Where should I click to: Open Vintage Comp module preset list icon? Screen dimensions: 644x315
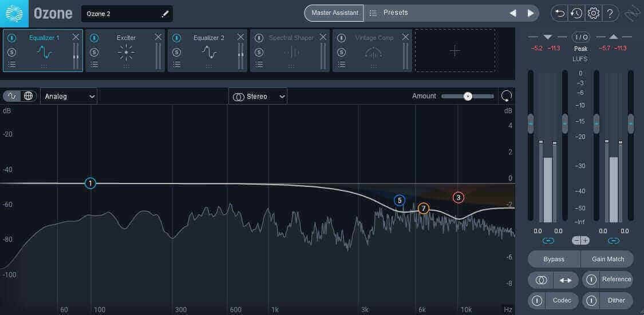(x=342, y=65)
